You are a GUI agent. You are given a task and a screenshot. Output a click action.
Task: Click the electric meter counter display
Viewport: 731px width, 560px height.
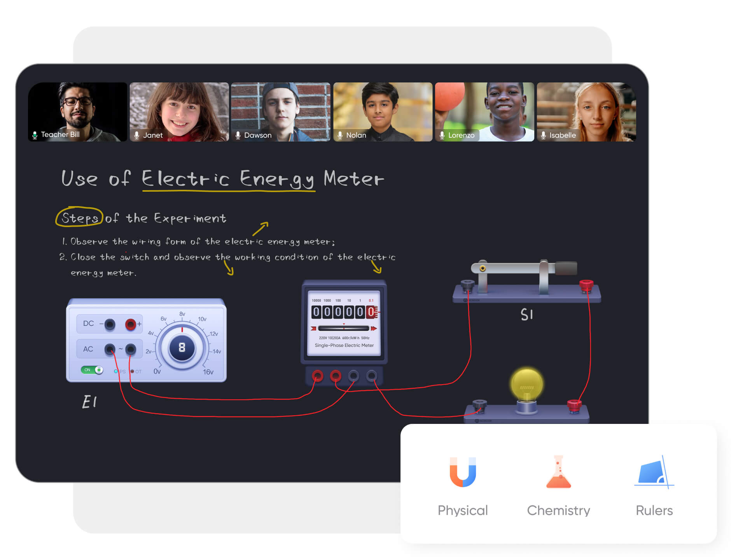click(343, 312)
